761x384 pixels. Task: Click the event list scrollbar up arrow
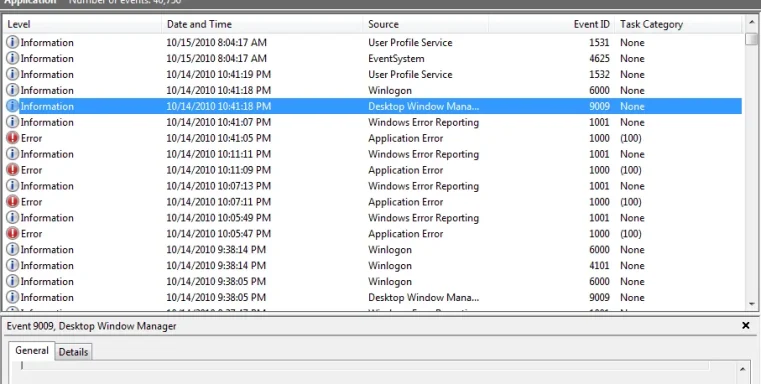752,22
